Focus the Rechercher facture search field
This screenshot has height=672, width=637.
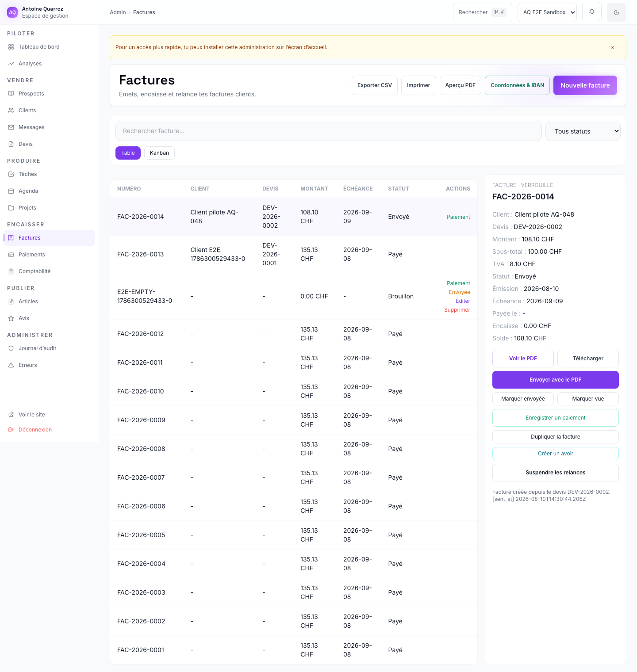tap(329, 131)
